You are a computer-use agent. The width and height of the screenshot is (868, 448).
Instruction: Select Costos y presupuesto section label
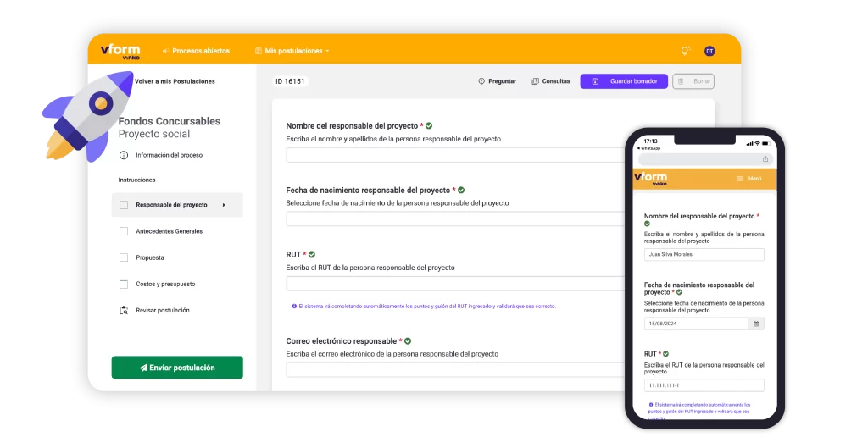165,285
